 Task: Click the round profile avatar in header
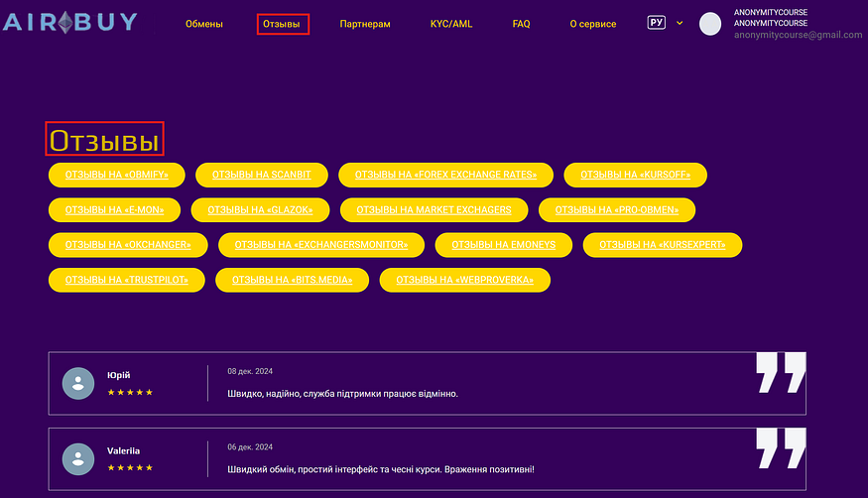point(710,24)
